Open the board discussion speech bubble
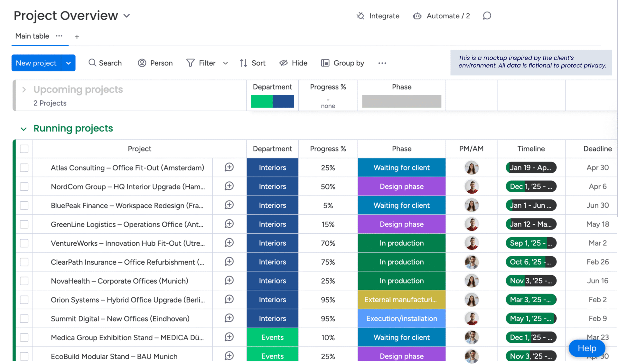Viewport: 618px width, 364px height. pos(487,16)
